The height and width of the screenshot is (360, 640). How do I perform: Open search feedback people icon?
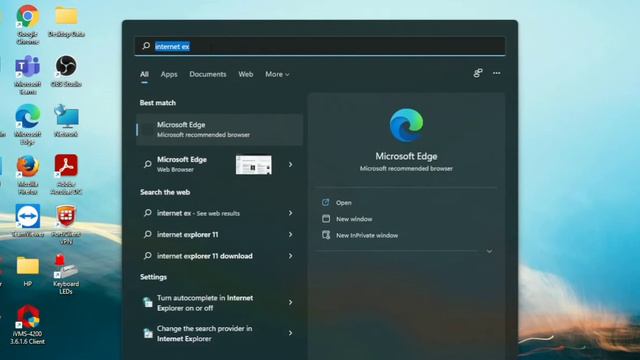[x=478, y=73]
